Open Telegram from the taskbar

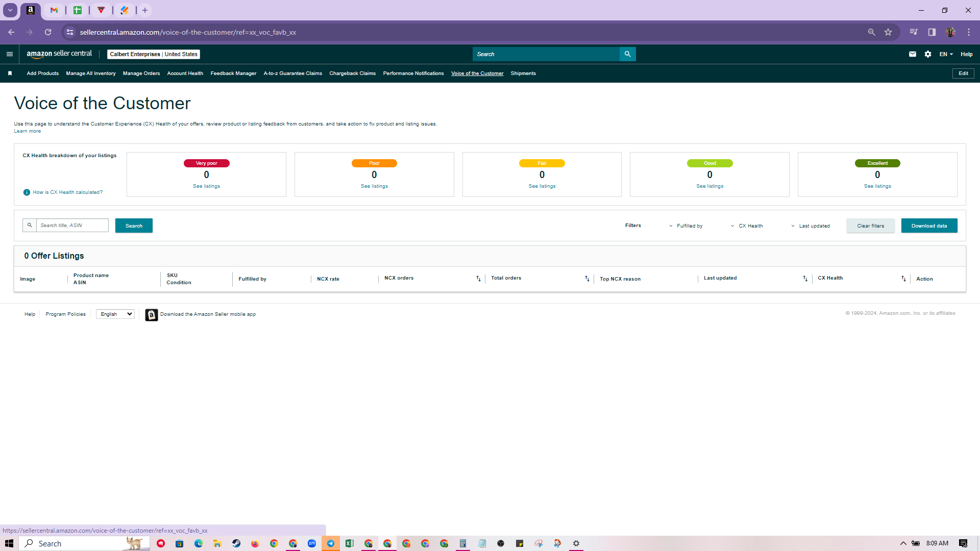coord(331,543)
